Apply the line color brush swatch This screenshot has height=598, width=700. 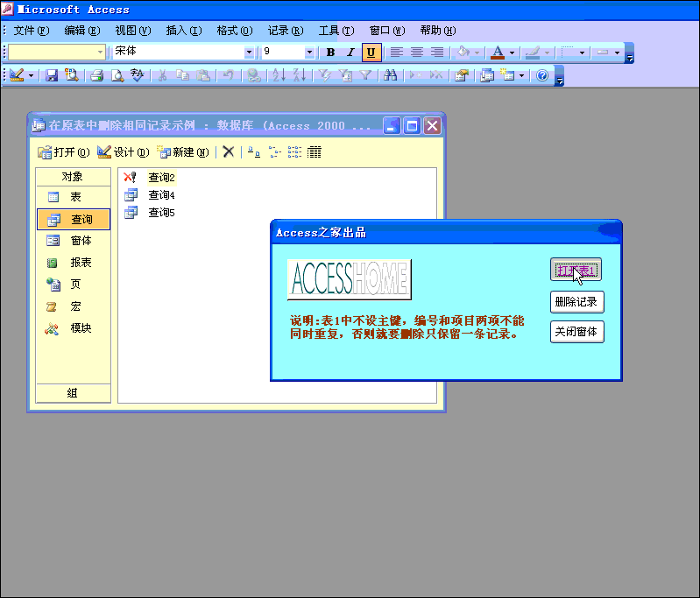(x=533, y=53)
